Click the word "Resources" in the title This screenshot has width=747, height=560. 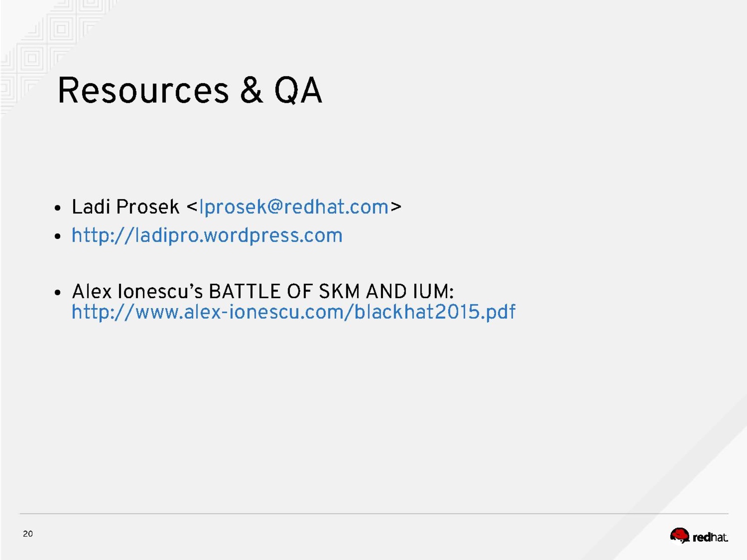click(143, 90)
